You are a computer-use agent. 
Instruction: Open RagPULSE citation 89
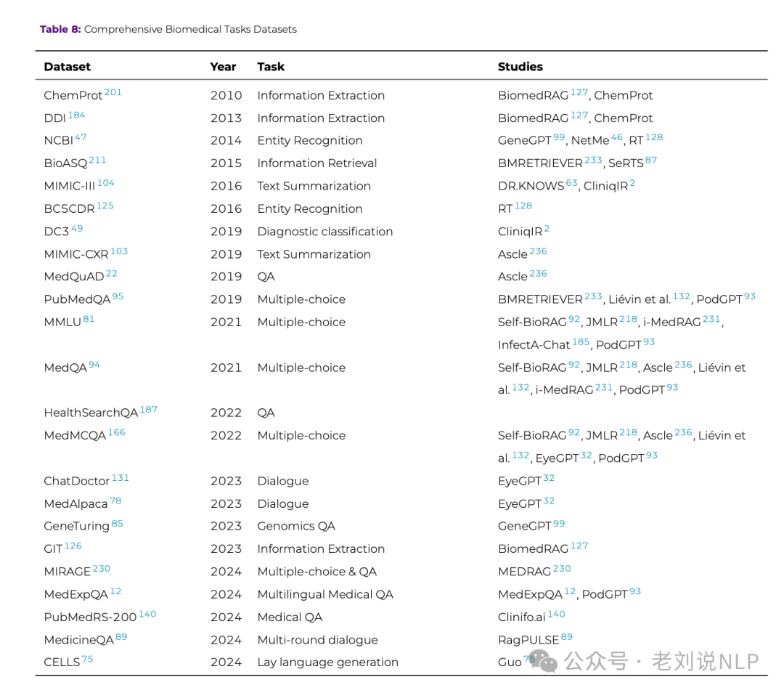point(566,636)
